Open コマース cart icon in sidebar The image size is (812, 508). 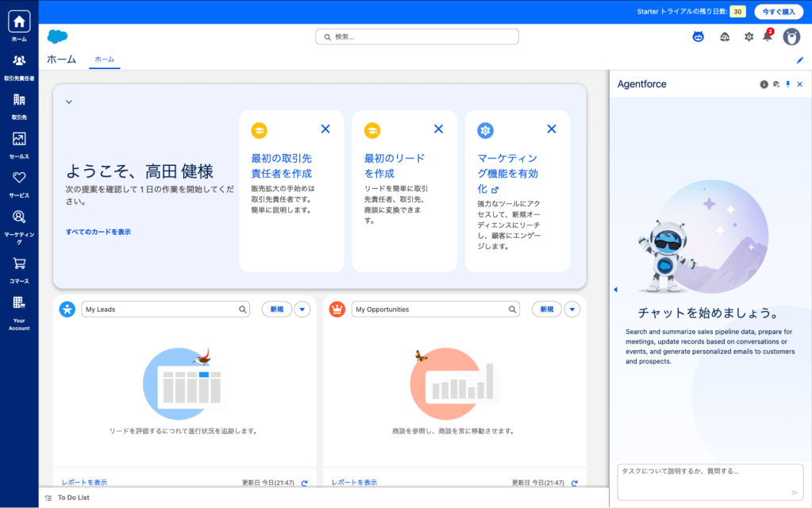(19, 268)
